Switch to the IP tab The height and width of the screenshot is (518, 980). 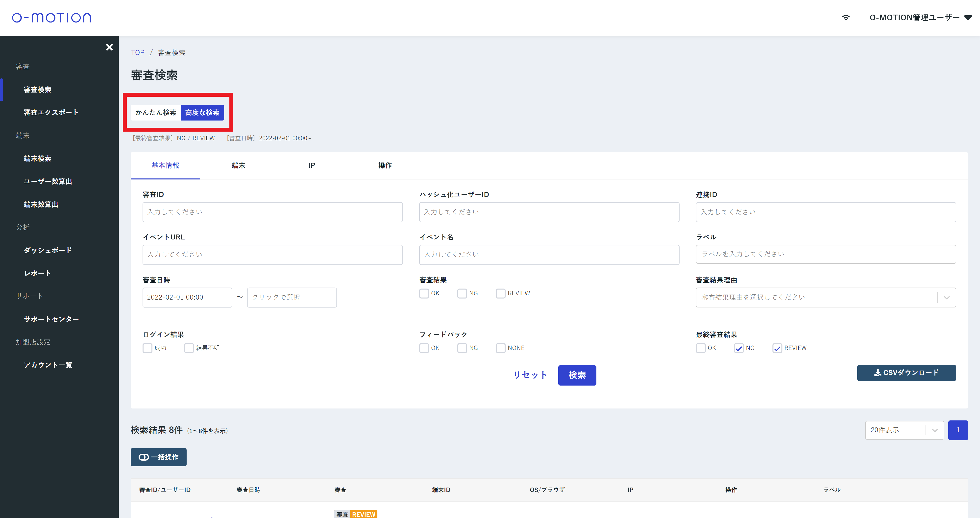312,165
